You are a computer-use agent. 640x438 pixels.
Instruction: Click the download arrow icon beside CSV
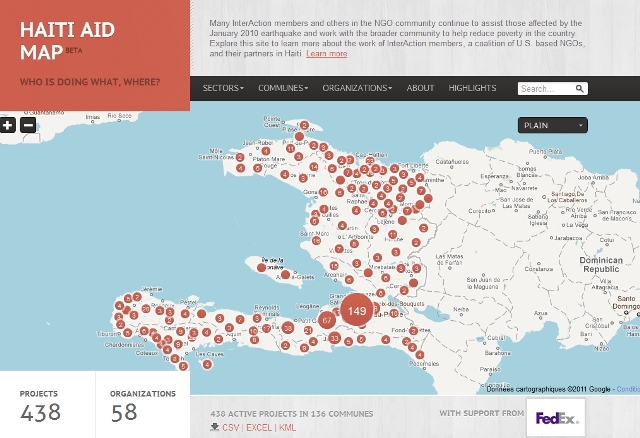click(215, 427)
